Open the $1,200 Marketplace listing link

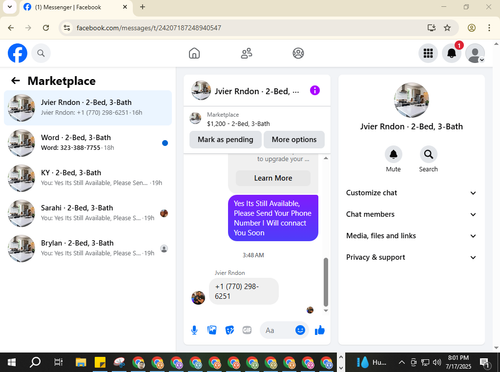[x=238, y=124]
